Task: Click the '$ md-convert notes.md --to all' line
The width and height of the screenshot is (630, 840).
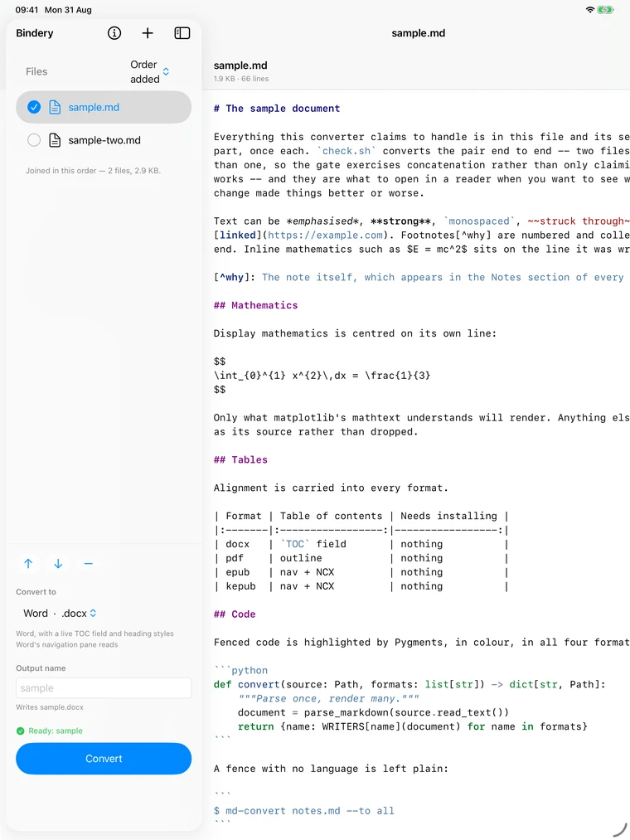Action: pyautogui.click(x=303, y=811)
